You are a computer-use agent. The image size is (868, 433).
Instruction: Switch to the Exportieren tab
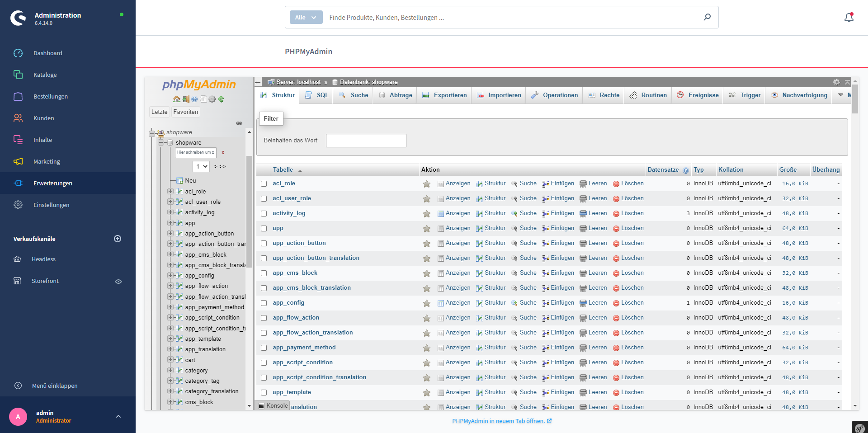coord(444,95)
